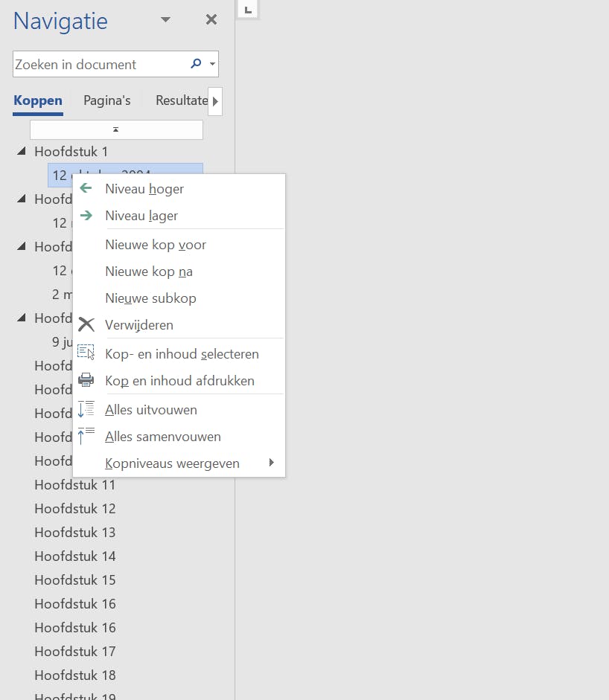The width and height of the screenshot is (609, 700).
Task: Select Nieuwe kop voor menu entry
Action: (179, 245)
